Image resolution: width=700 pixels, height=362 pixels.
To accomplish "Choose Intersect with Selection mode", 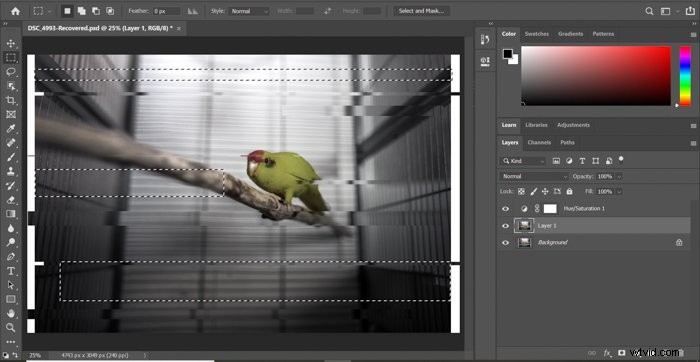I will point(110,11).
